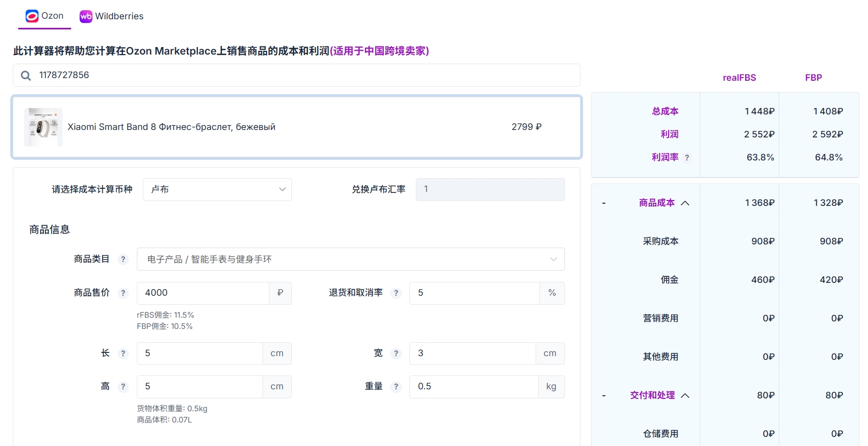Show help for 高 height
Image resolution: width=868 pixels, height=446 pixels.
pyautogui.click(x=123, y=387)
